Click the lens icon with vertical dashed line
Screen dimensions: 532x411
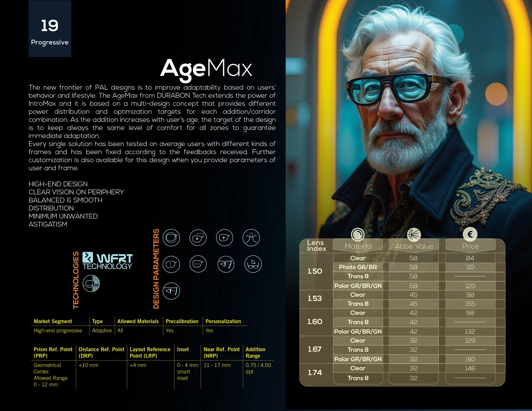coord(171,264)
